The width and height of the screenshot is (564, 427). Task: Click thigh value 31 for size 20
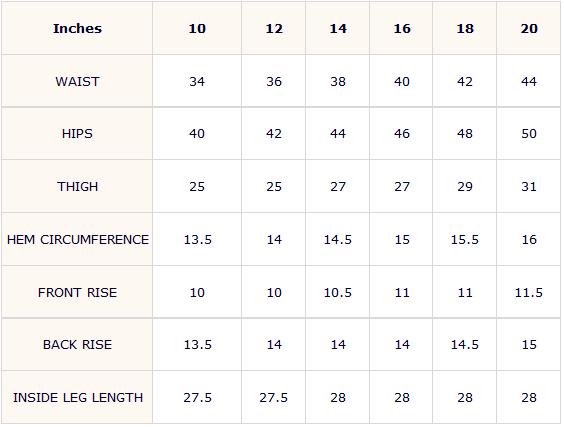point(528,186)
